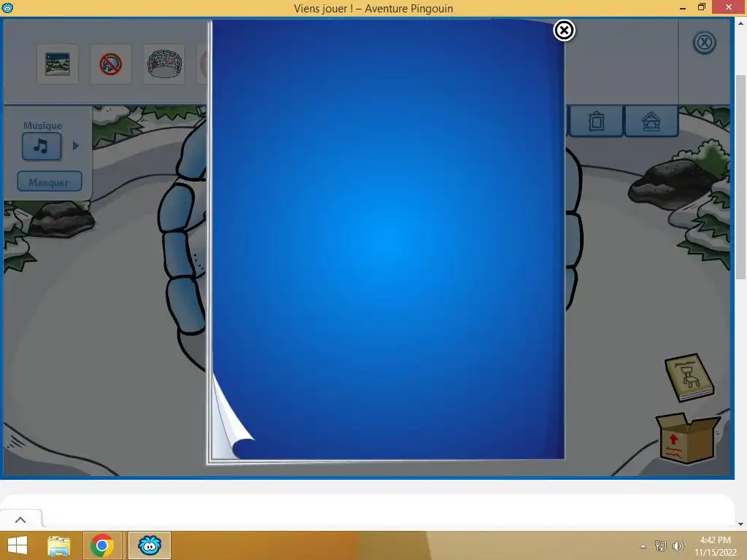Click the chevron-up tab below the game
The height and width of the screenshot is (560, 747).
[x=20, y=520]
